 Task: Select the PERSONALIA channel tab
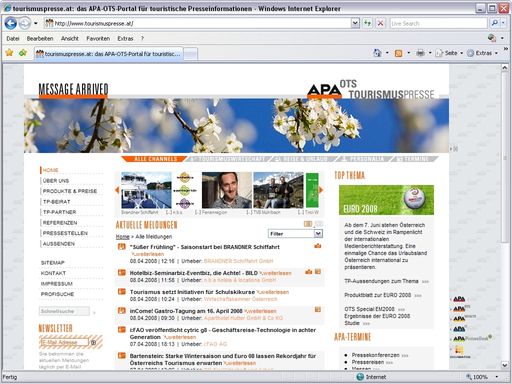364,159
